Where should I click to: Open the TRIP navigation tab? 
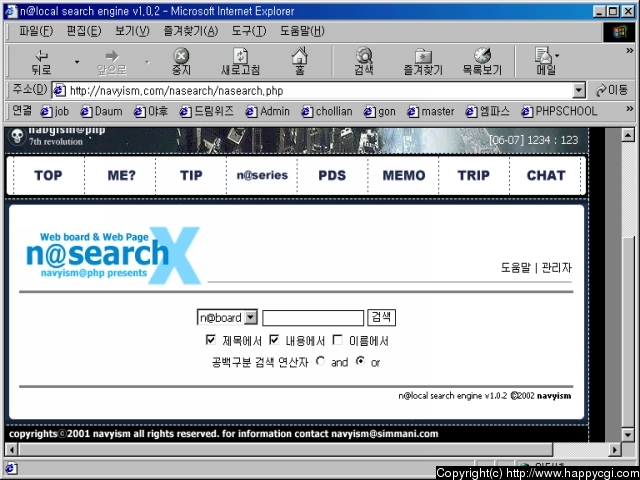473,176
